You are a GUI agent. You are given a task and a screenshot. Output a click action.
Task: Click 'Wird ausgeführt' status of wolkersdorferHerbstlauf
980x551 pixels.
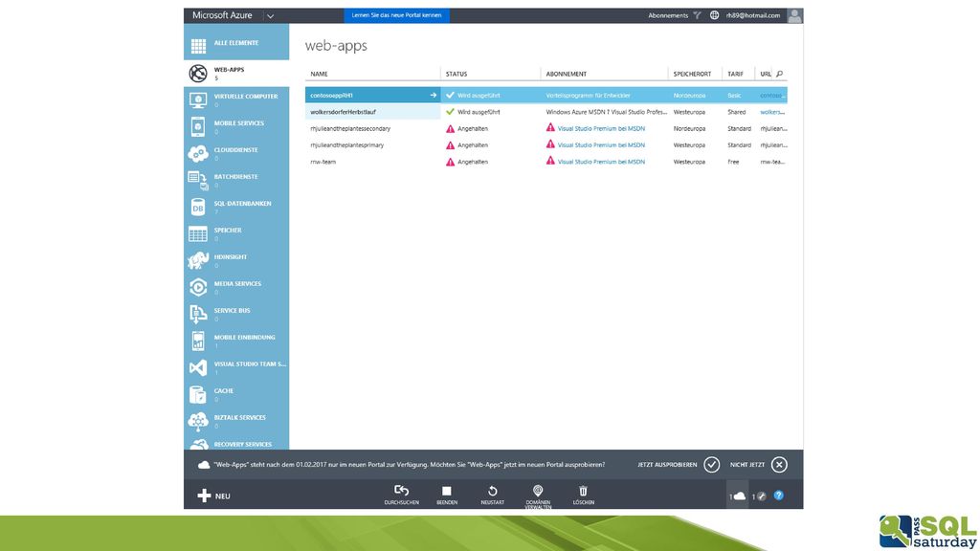click(479, 112)
